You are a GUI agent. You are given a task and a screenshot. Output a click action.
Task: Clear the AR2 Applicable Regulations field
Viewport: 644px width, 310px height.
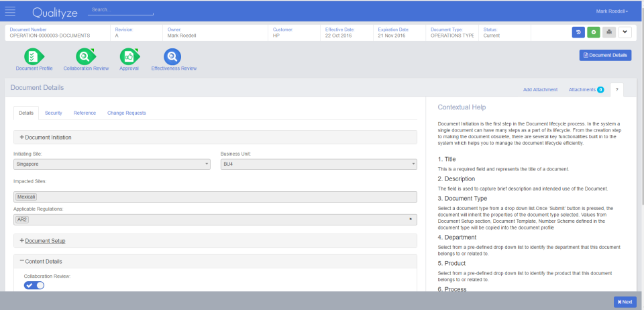point(411,219)
